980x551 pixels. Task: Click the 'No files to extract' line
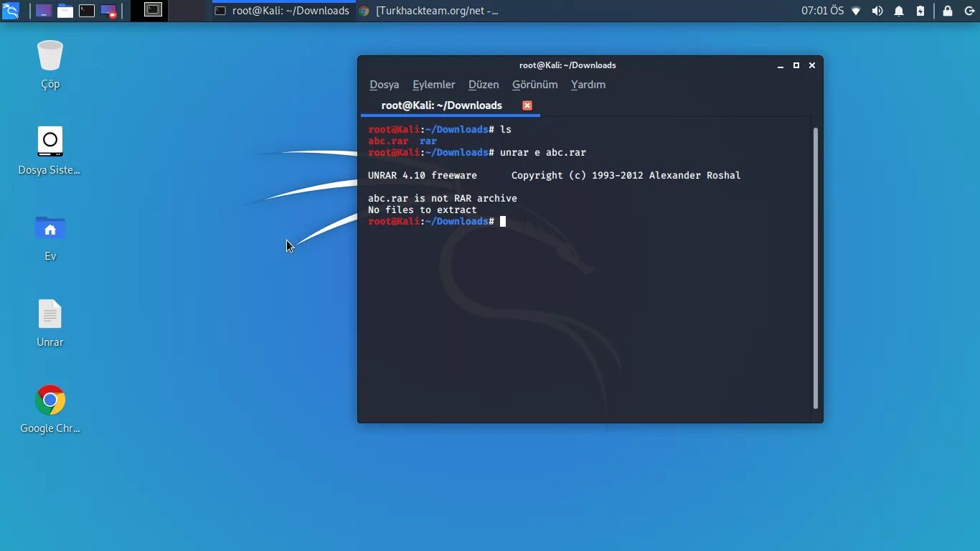(423, 210)
